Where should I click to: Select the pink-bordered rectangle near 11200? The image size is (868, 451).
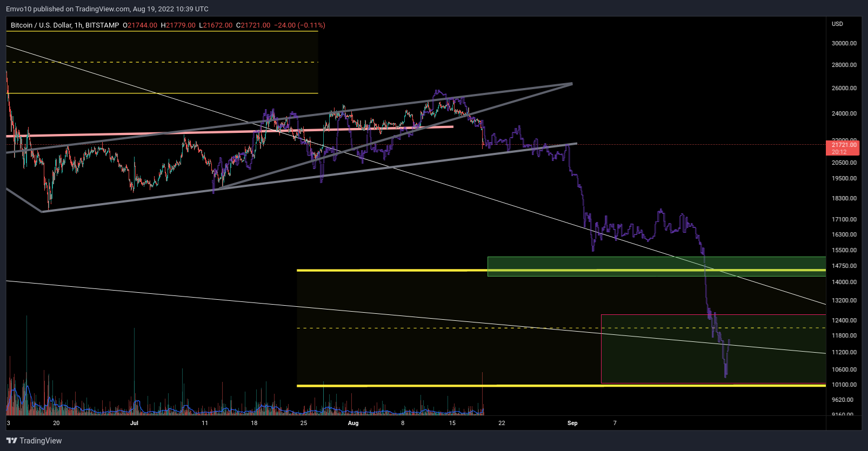coord(713,349)
